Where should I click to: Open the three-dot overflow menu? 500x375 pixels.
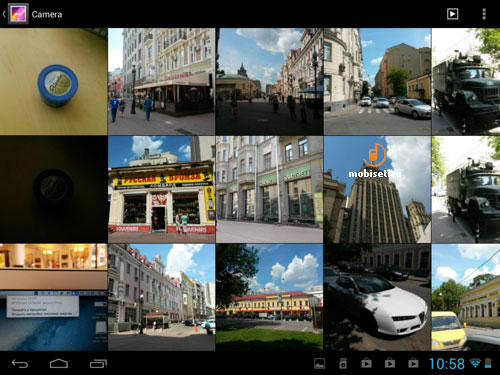[484, 14]
